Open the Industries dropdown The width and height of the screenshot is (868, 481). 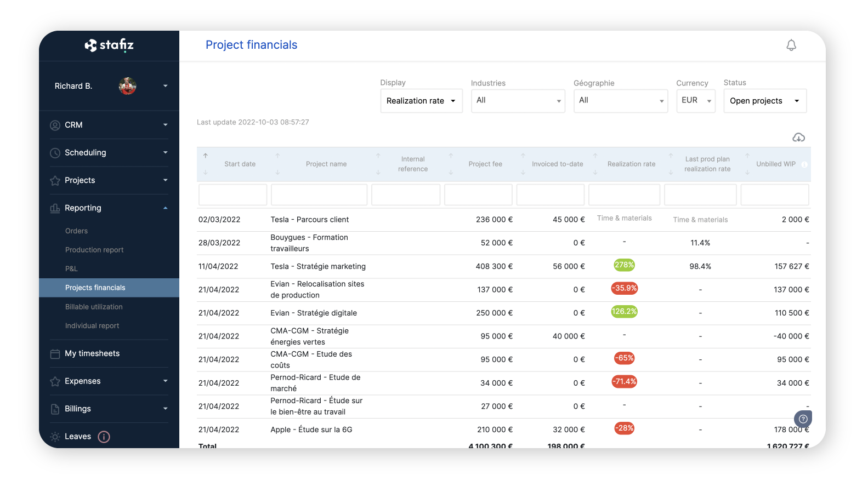pyautogui.click(x=518, y=101)
